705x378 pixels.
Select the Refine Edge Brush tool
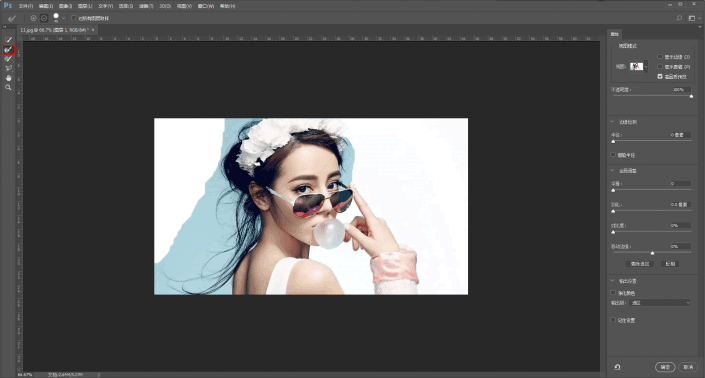pyautogui.click(x=8, y=49)
